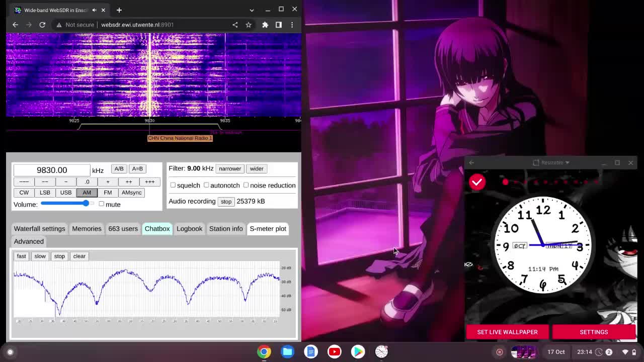The width and height of the screenshot is (644, 362).
Task: Open the Chrome tab search chevron
Action: click(252, 10)
